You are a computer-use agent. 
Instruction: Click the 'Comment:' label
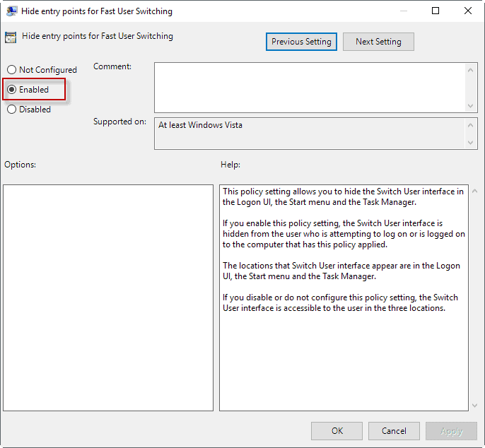[112, 66]
